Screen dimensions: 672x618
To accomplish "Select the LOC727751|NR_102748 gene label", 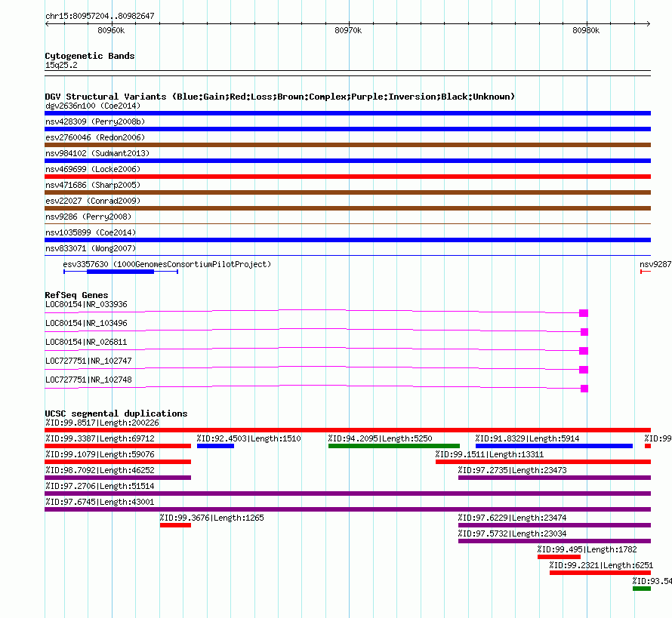I will point(88,380).
